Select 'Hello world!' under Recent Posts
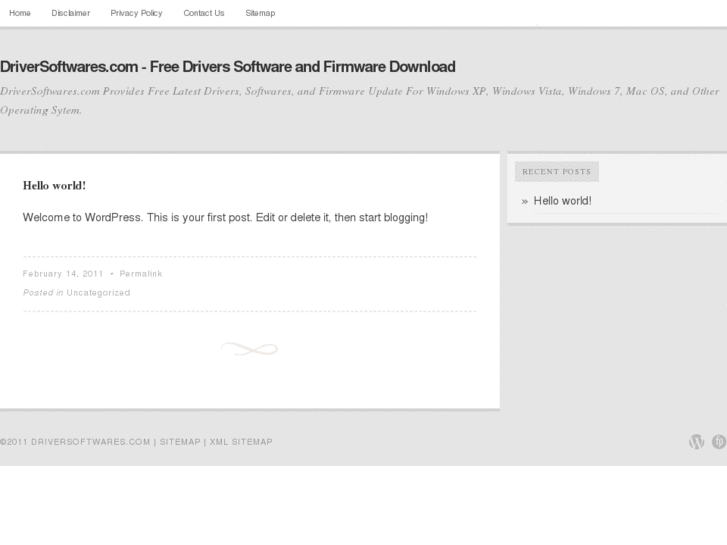Screen dimensions: 727x545 click(562, 201)
